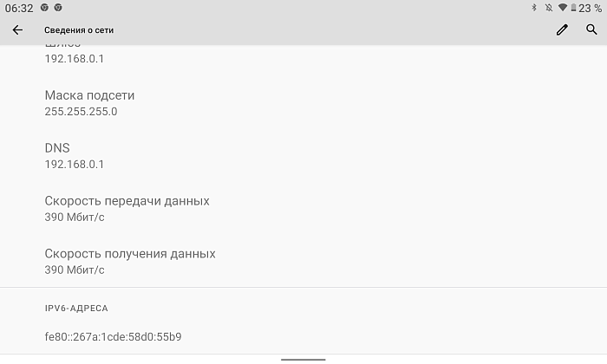The image size is (607, 364).
Task: Tap Скорость получения данных row
Action: pos(303,261)
